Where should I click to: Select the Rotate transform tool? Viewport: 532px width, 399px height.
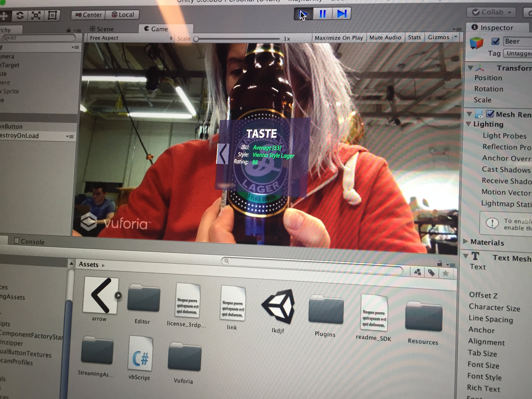pos(20,16)
